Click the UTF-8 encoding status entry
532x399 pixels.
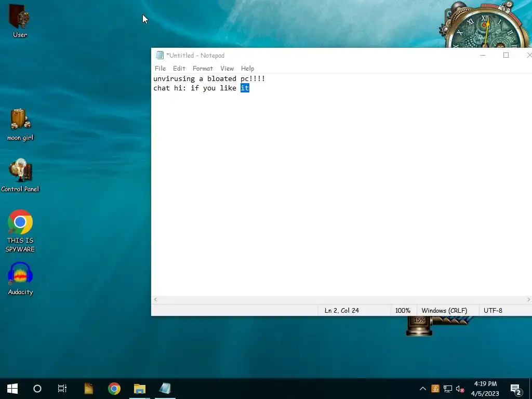coord(493,311)
